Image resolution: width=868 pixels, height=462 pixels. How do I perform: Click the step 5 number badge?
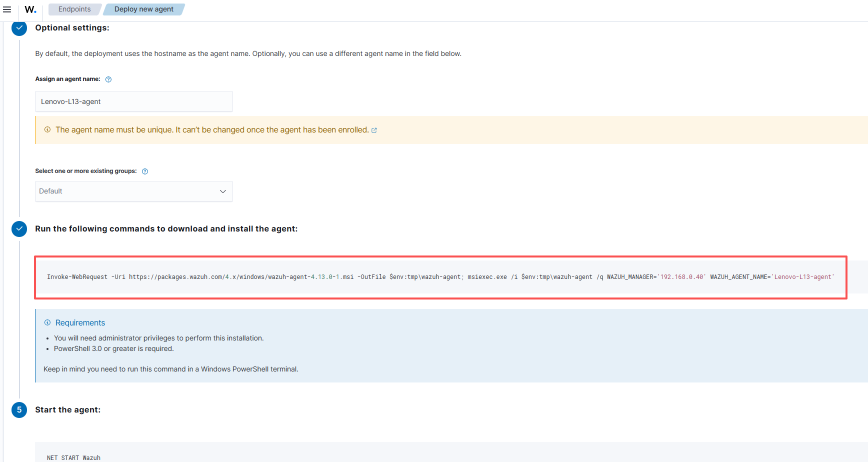(x=19, y=410)
